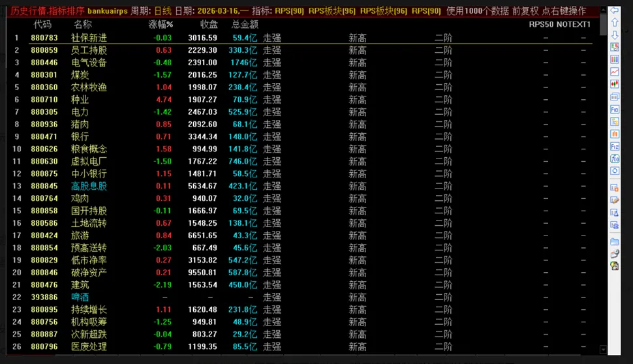Open the blue folder icon in the sidebar

click(x=615, y=242)
